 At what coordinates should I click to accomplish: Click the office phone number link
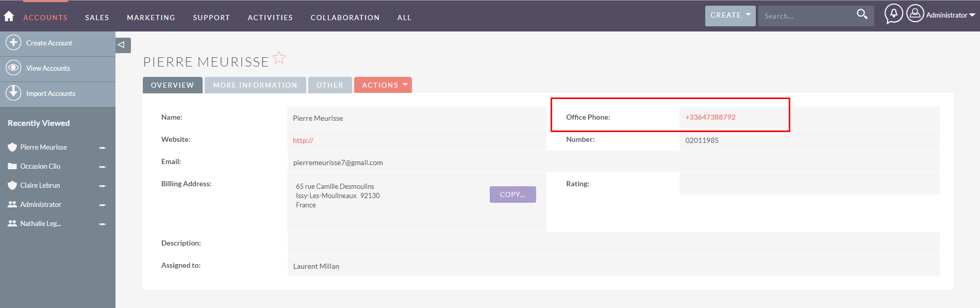click(x=710, y=117)
